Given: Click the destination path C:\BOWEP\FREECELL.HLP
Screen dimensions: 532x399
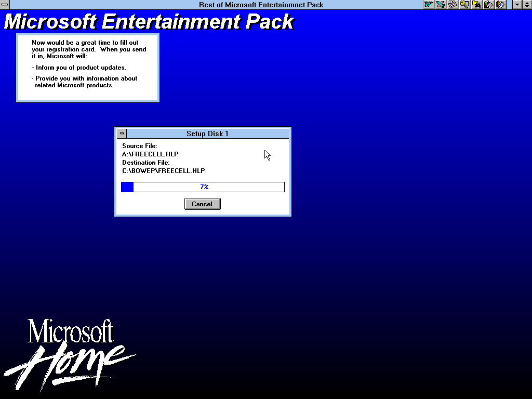Looking at the screenshot, I should tap(163, 171).
